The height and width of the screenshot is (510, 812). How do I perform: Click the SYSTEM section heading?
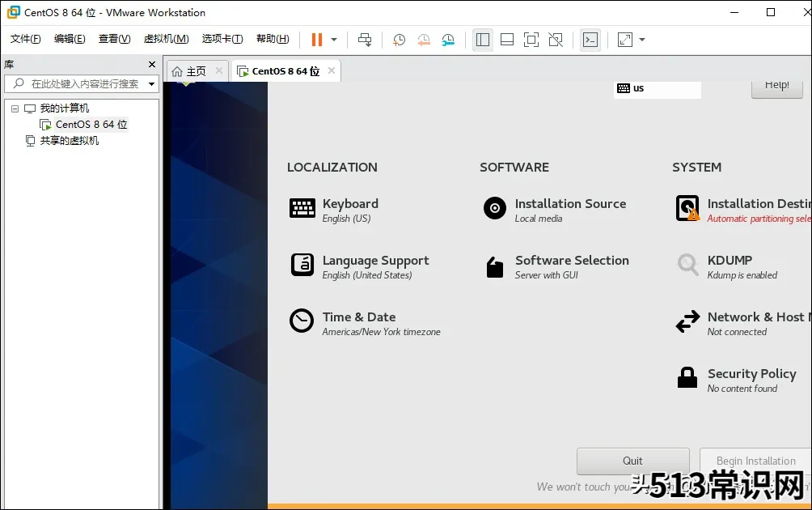(x=696, y=168)
